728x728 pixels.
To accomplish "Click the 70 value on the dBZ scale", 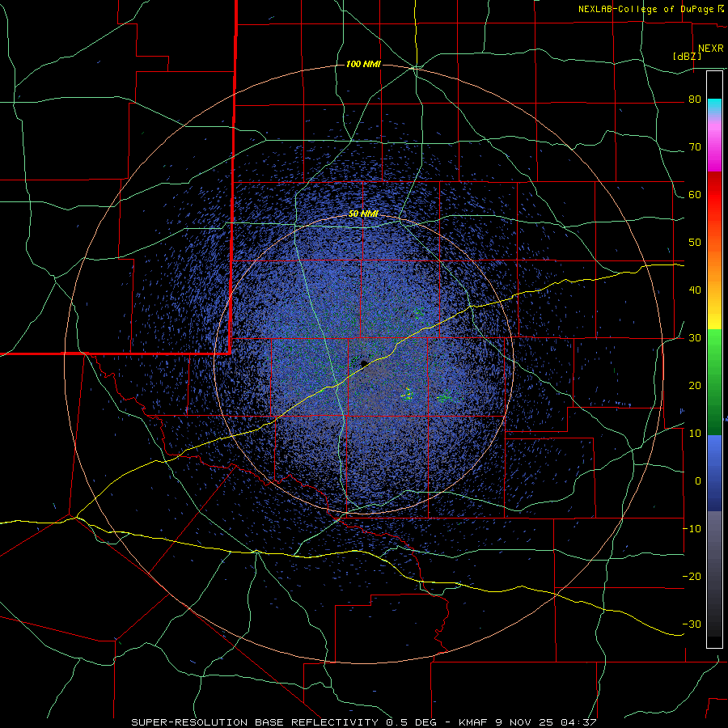I will (x=695, y=147).
